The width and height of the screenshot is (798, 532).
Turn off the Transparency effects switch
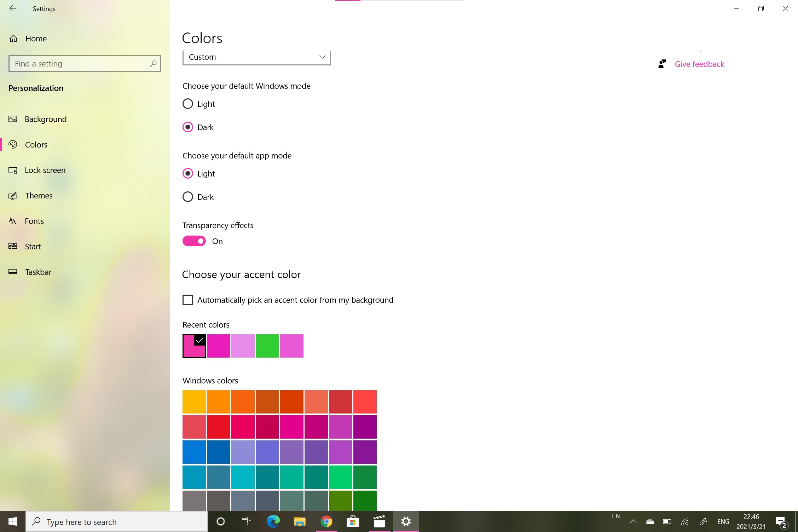194,241
